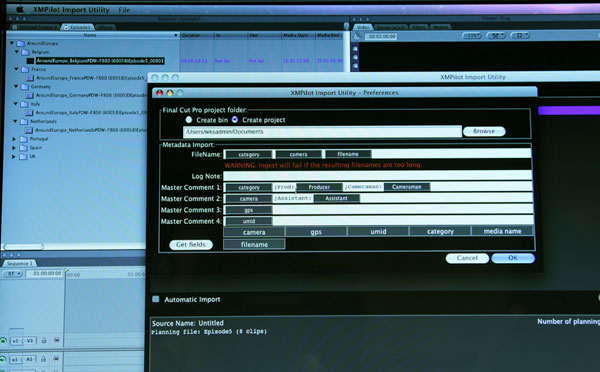Click the gps field in available fields
Viewport: 600px width, 372px height.
click(x=316, y=232)
